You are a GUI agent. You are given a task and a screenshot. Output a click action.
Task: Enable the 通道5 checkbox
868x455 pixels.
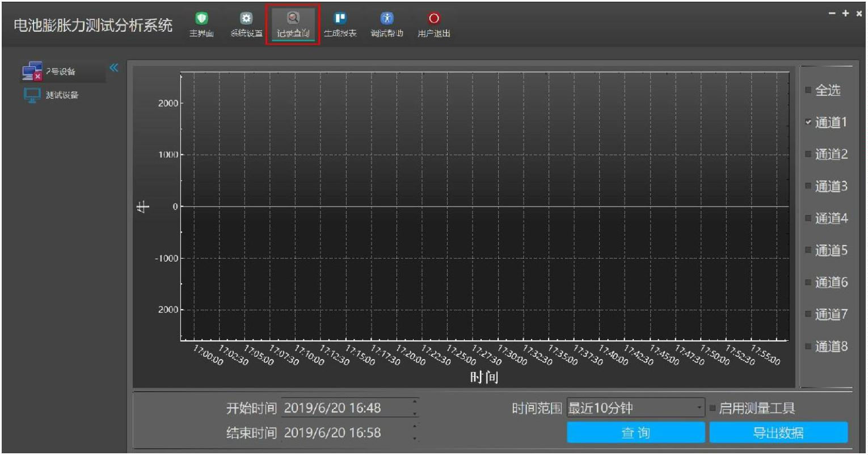click(808, 250)
